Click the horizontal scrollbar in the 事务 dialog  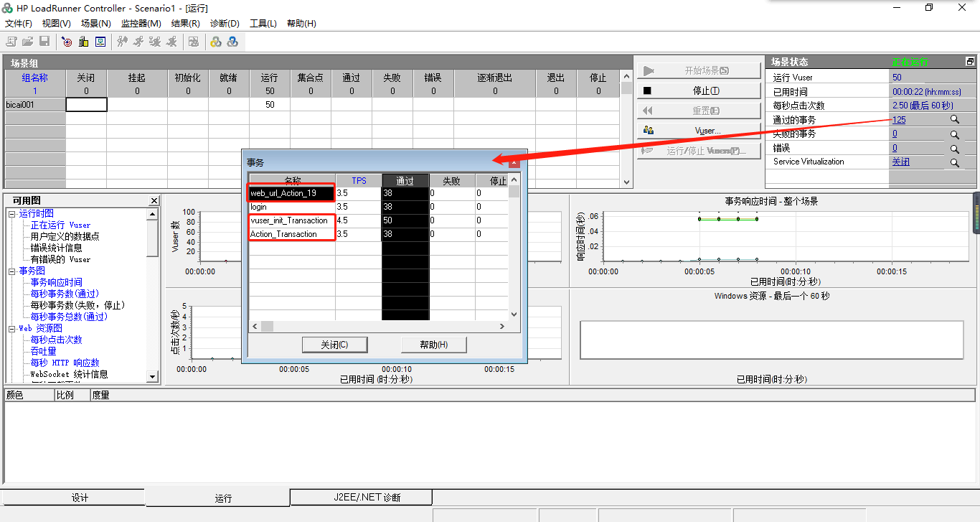(265, 325)
